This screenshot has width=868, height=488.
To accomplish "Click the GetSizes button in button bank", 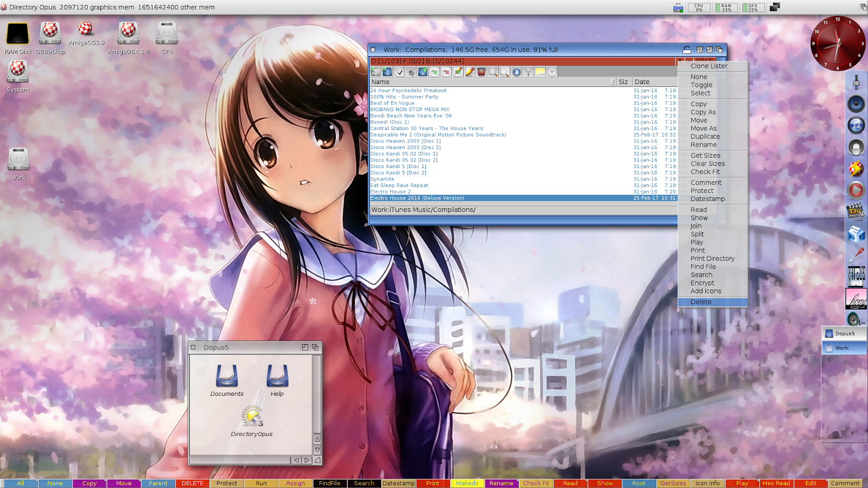I will pyautogui.click(x=673, y=483).
